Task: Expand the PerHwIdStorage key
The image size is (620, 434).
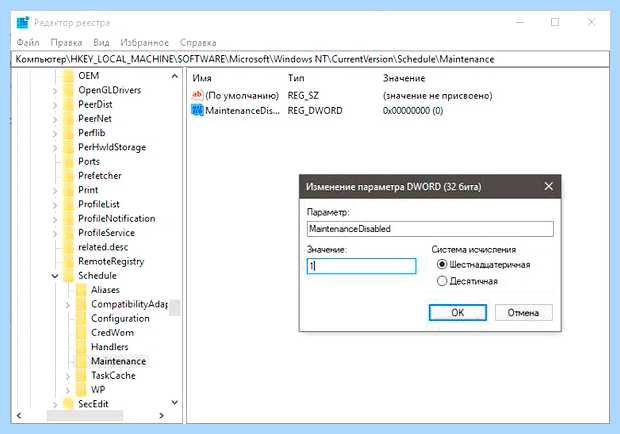Action: pyautogui.click(x=55, y=147)
